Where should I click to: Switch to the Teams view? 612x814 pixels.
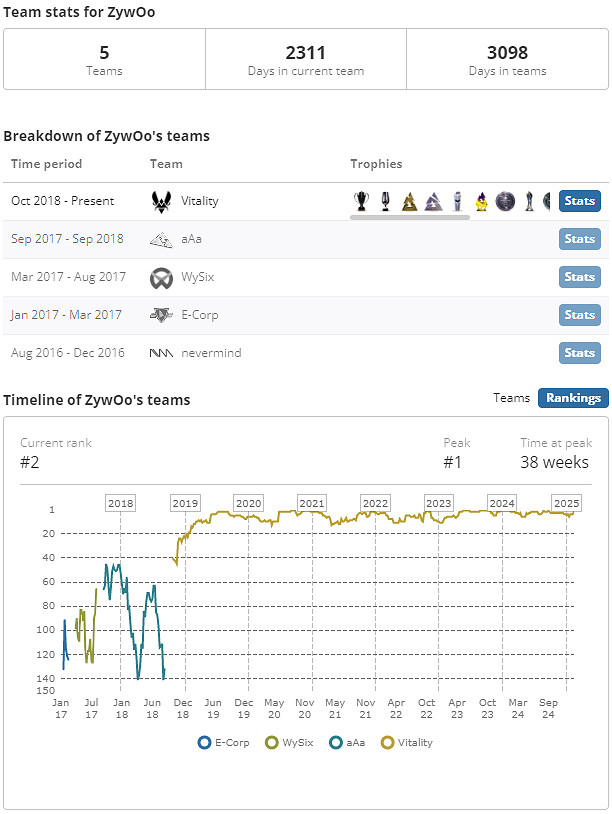click(511, 397)
